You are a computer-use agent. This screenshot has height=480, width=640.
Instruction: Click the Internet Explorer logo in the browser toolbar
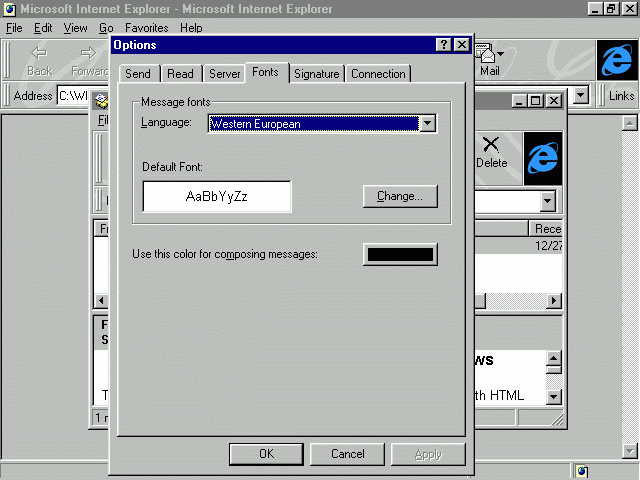(x=617, y=60)
